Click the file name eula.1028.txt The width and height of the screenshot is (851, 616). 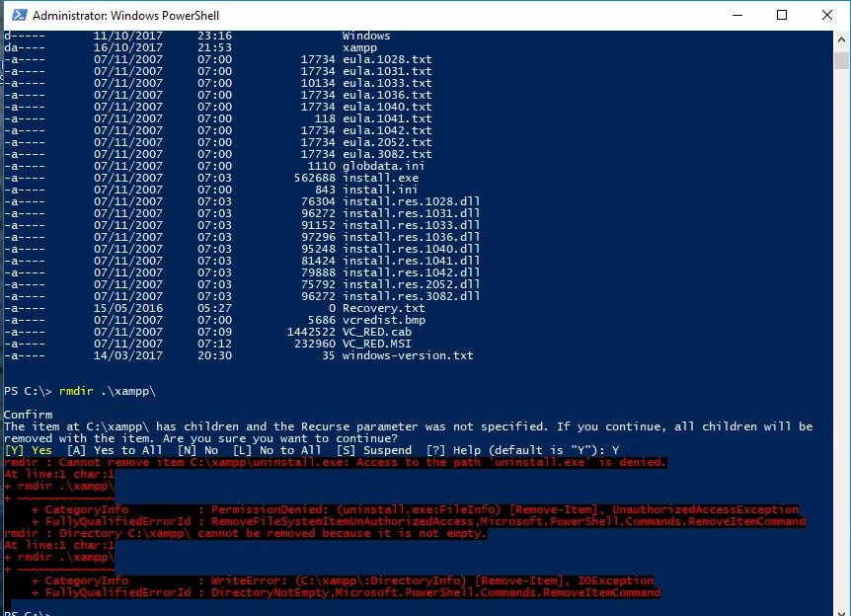point(388,59)
